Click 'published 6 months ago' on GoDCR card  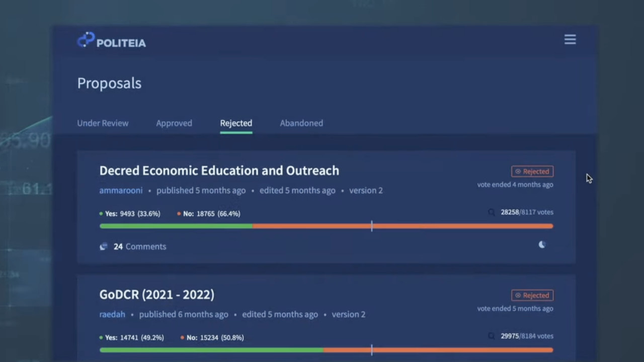click(184, 314)
